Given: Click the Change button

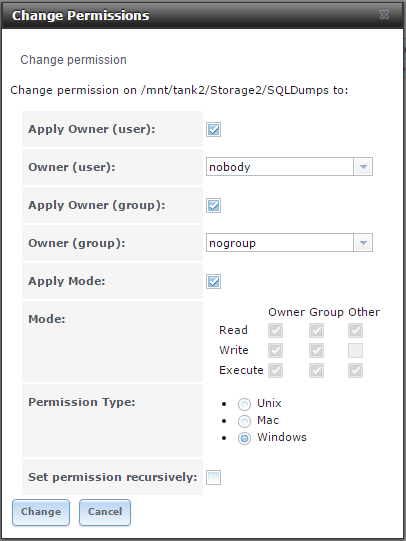Looking at the screenshot, I should [x=41, y=512].
